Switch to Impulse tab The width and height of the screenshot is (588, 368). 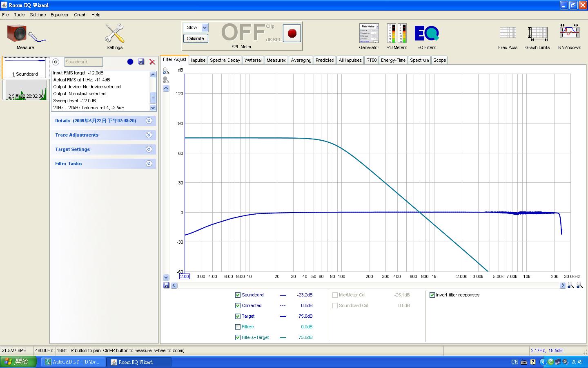[198, 60]
